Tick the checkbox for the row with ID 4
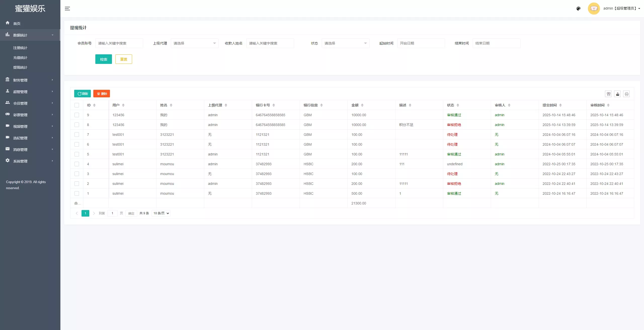Image resolution: width=644 pixels, height=330 pixels. pyautogui.click(x=77, y=164)
